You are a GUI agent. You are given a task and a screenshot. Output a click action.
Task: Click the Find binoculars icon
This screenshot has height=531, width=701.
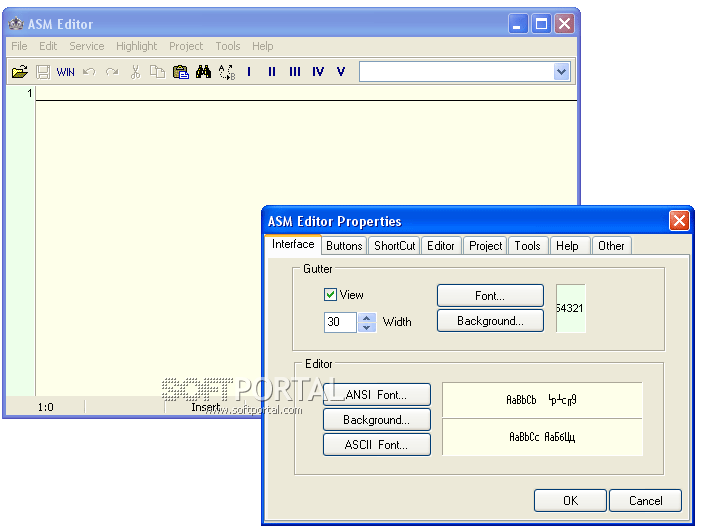point(203,72)
